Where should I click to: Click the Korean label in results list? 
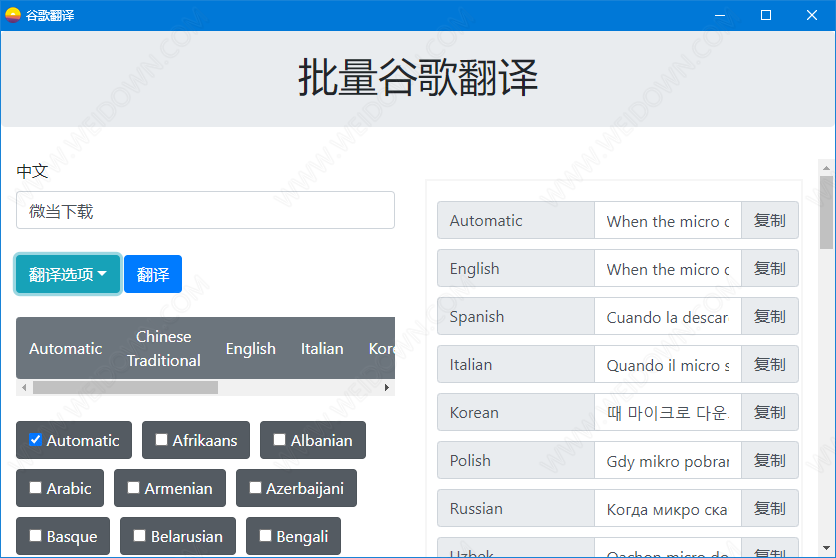[x=516, y=412]
